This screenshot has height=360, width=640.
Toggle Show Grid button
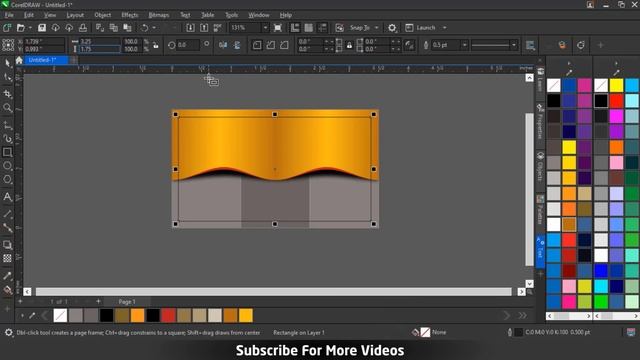tap(309, 28)
